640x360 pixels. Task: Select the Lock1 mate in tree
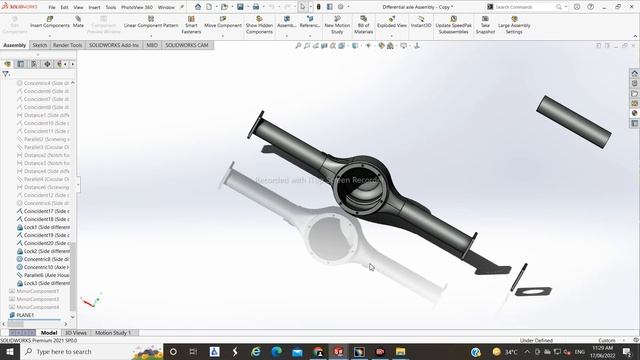(x=43, y=227)
